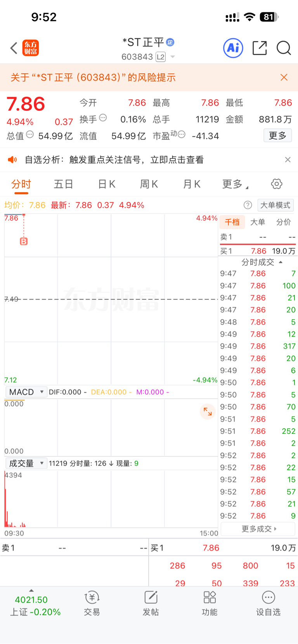
Task: Expand the 更多 chart period menu
Action: coord(235,184)
